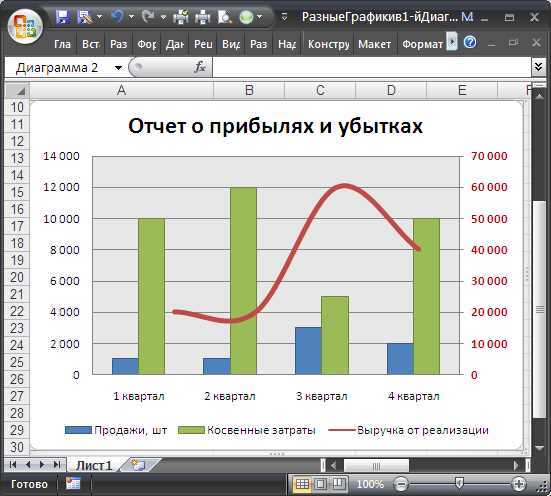Open the Office button menu
Viewport: 551px width, 496px height.
(25, 27)
